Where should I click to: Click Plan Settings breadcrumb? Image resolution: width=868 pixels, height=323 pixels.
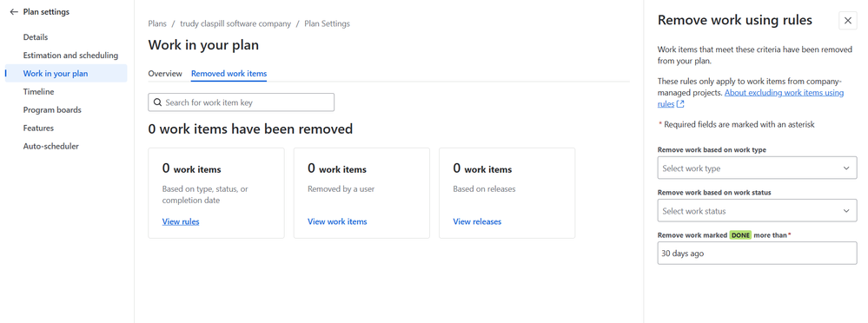[327, 23]
